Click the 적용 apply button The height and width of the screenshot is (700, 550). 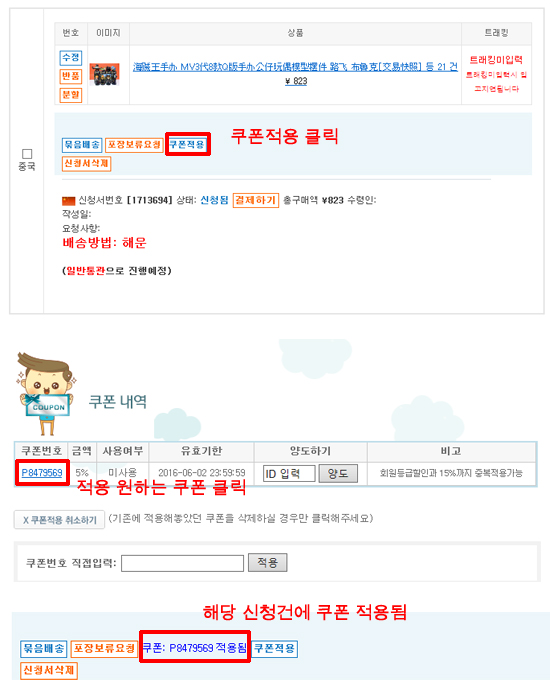tap(267, 562)
